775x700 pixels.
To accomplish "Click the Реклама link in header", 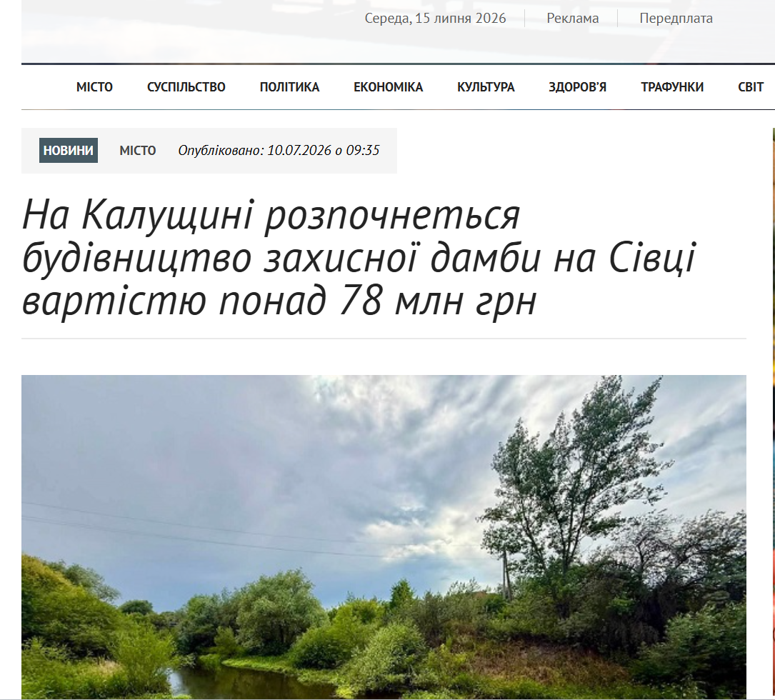I will tap(572, 19).
